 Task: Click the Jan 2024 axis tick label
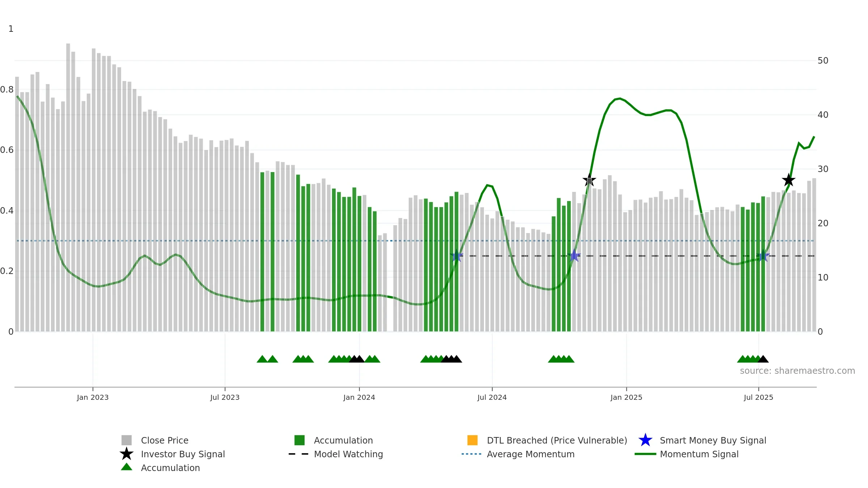(359, 398)
